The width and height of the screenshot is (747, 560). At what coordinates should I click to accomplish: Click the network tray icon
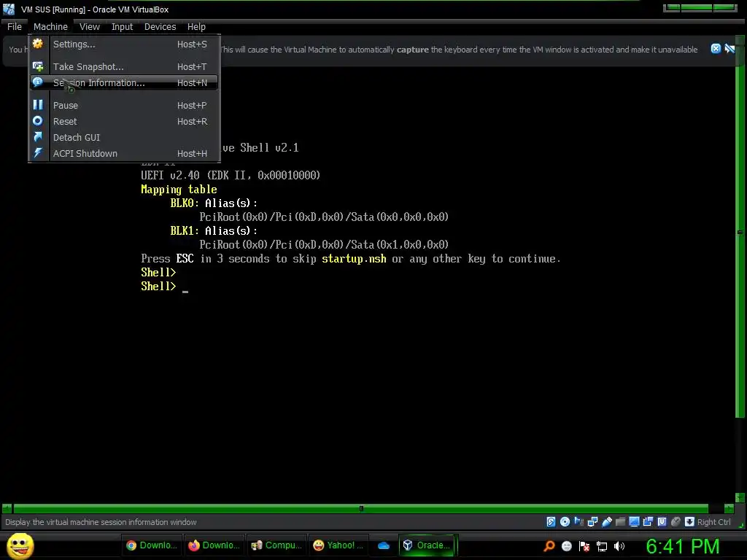pyautogui.click(x=602, y=545)
